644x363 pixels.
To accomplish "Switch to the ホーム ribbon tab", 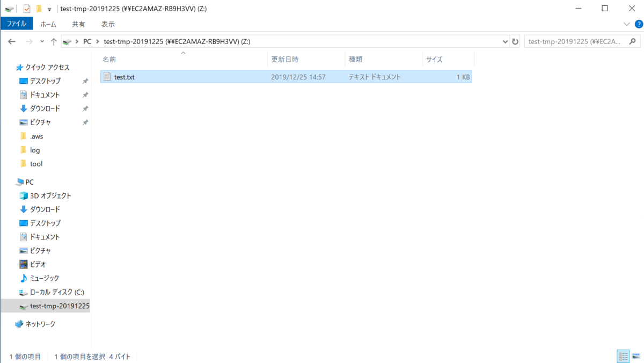I will coord(48,24).
